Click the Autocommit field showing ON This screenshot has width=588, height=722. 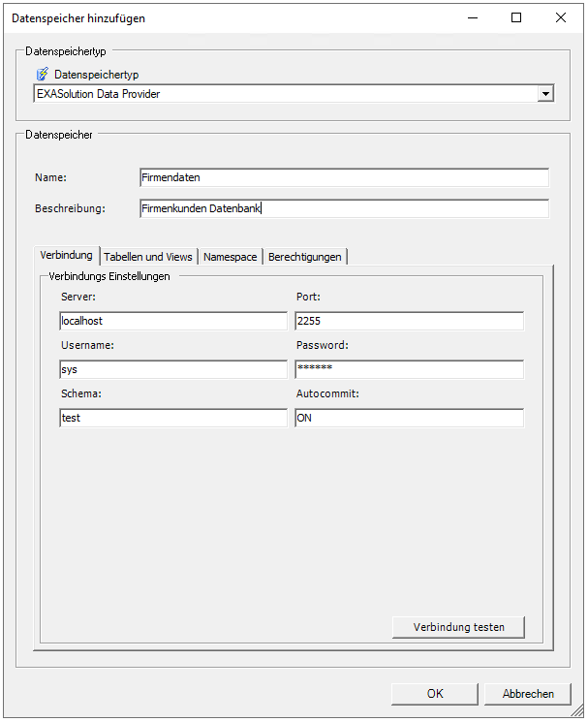[x=409, y=418]
